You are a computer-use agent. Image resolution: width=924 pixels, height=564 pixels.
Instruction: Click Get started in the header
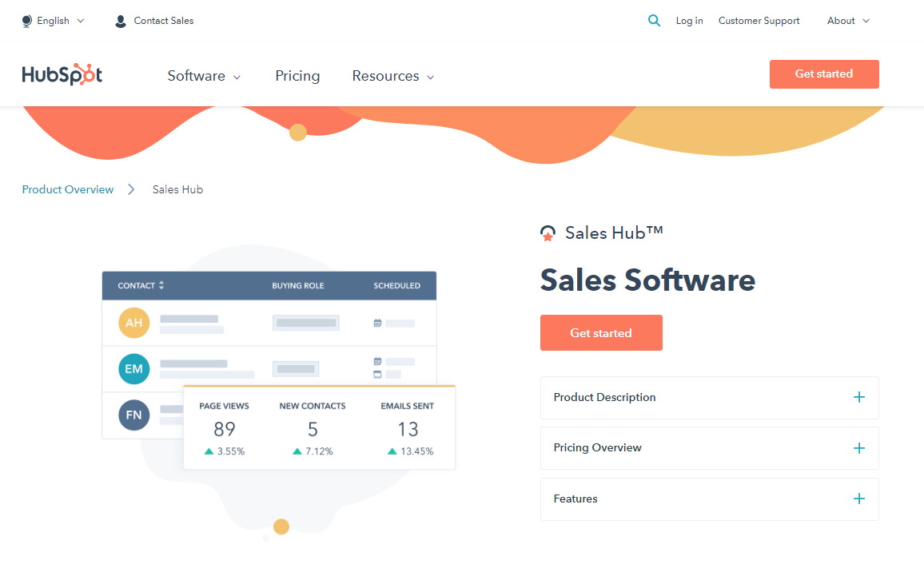[824, 74]
